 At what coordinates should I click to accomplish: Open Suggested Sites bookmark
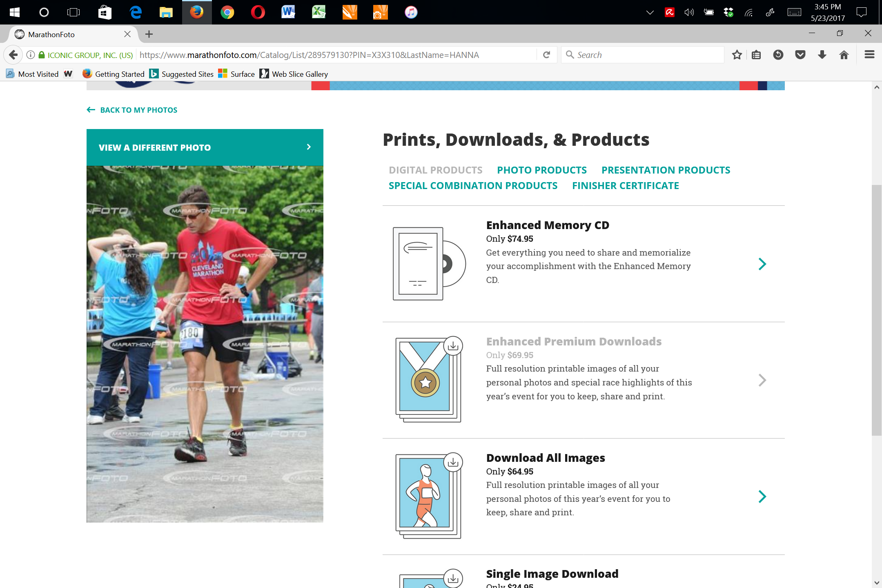(x=181, y=74)
